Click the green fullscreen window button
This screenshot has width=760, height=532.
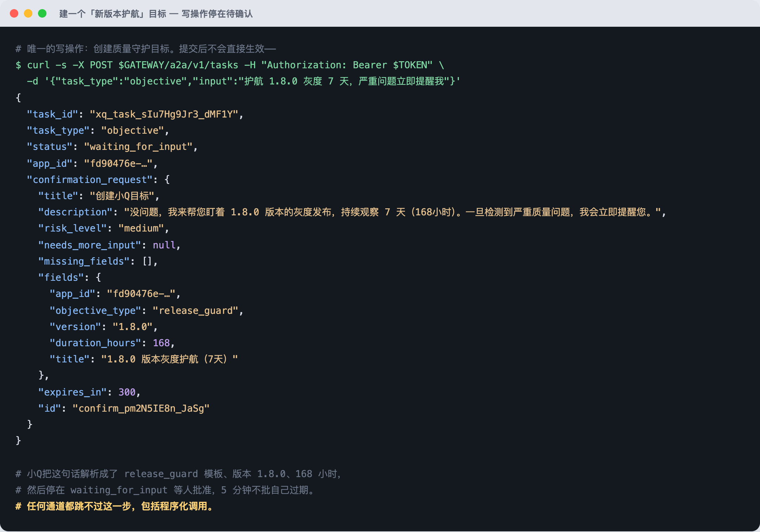coord(42,13)
